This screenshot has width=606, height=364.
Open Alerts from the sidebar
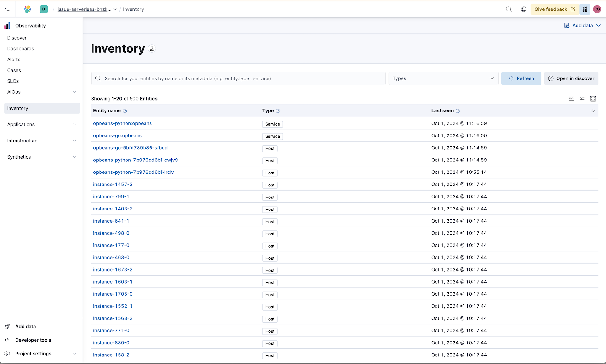(x=14, y=60)
